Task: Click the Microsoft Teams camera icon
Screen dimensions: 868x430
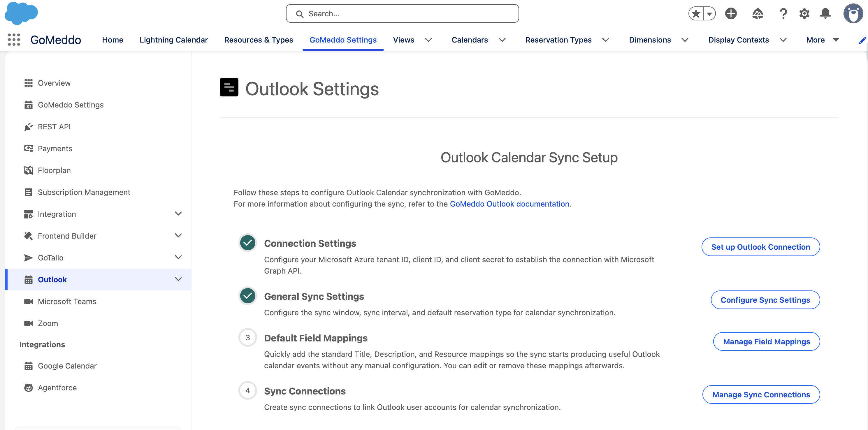Action: (28, 301)
